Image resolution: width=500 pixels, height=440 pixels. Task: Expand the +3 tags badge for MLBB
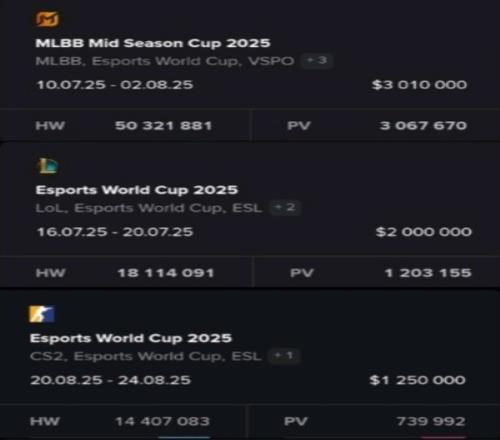point(317,61)
